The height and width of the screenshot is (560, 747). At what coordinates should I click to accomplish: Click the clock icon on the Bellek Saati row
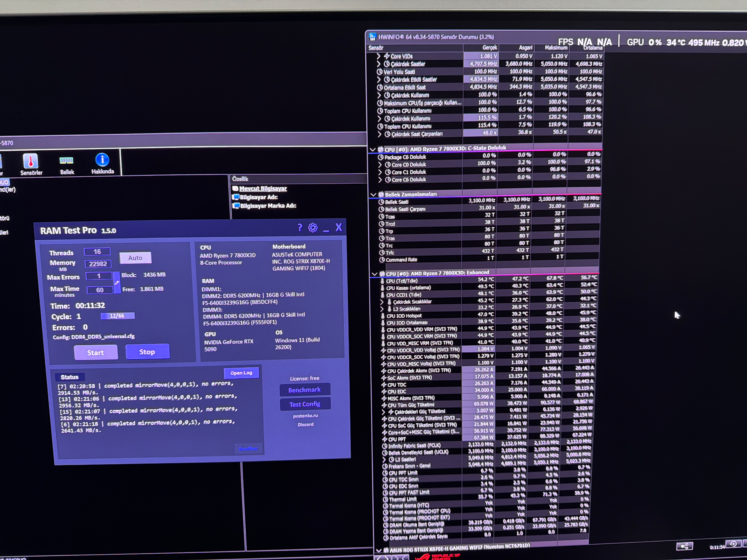tap(381, 202)
